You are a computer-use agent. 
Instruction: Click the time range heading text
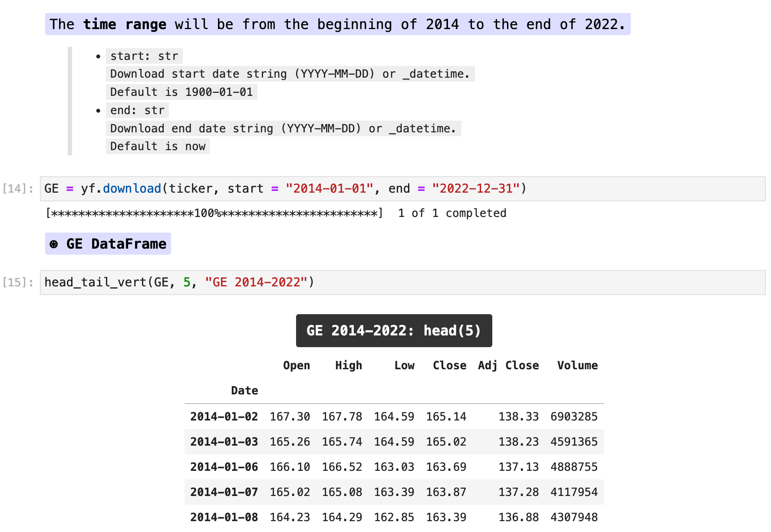click(x=338, y=24)
